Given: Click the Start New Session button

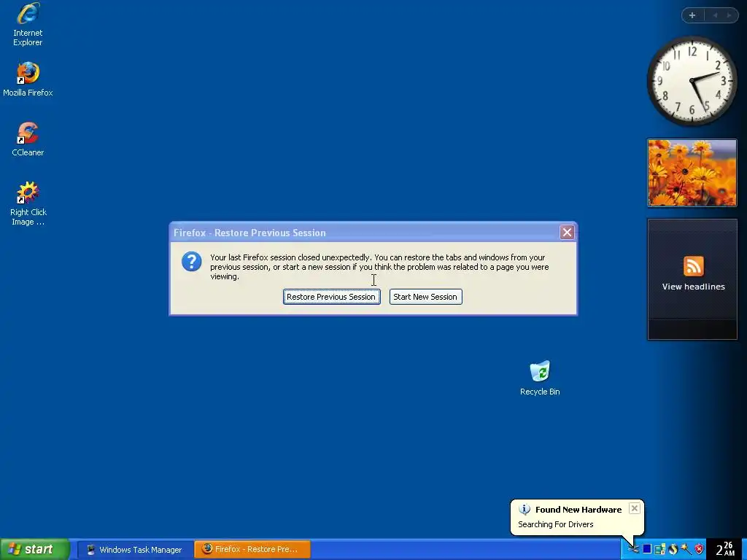Looking at the screenshot, I should 425,297.
